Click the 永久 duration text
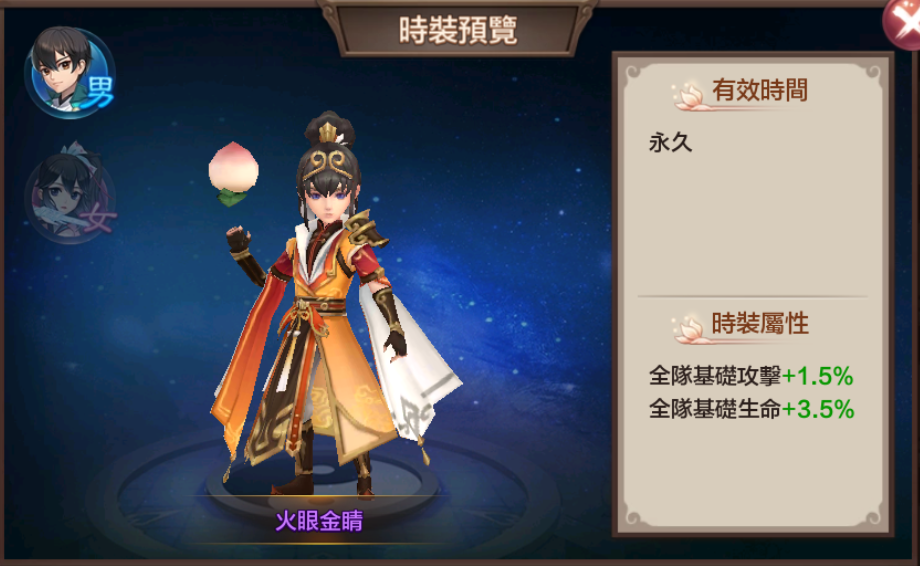The image size is (920, 566). coord(671,143)
